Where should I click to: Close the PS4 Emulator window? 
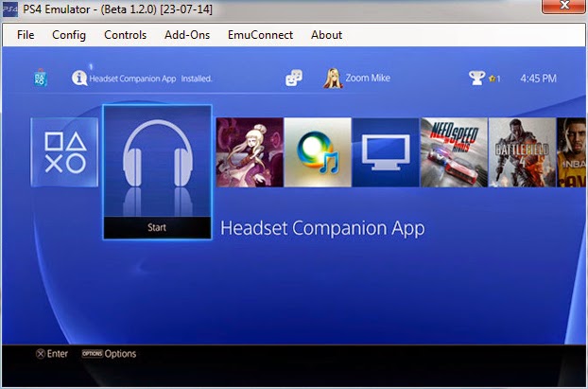(564, 6)
